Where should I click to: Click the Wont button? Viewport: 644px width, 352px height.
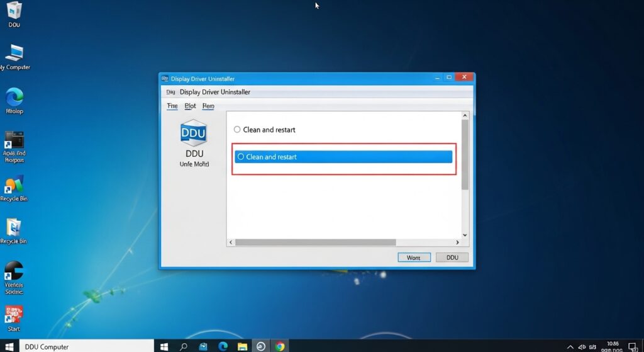[x=414, y=258]
